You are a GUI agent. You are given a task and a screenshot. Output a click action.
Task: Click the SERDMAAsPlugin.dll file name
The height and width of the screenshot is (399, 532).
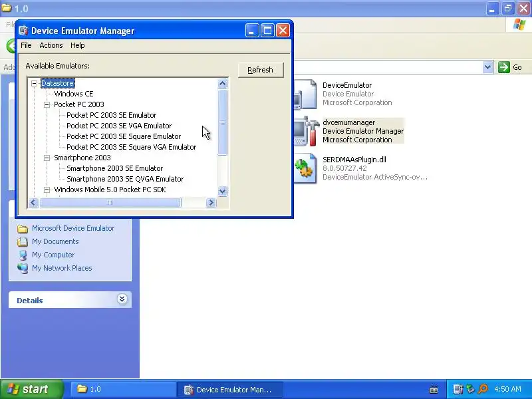[354, 160]
